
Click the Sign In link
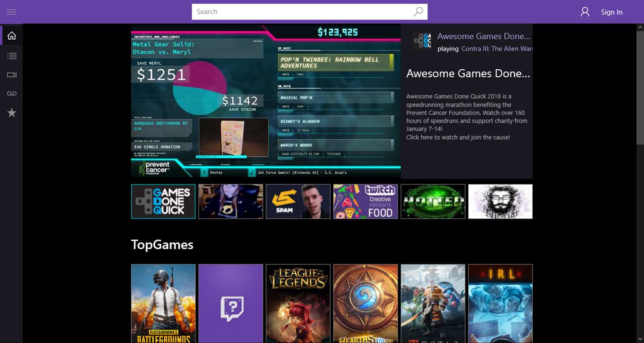coord(611,12)
